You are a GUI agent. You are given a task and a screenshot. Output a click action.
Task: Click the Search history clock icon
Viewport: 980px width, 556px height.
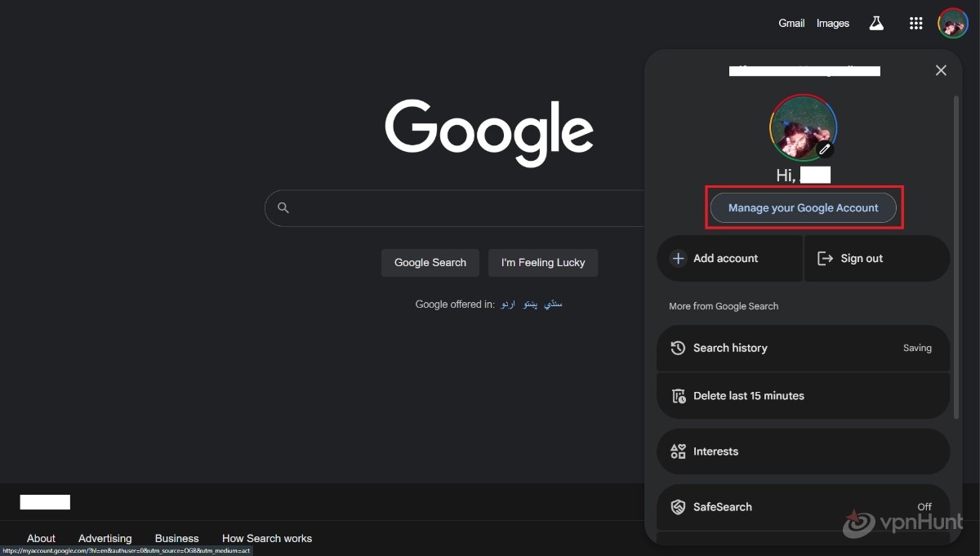point(678,348)
